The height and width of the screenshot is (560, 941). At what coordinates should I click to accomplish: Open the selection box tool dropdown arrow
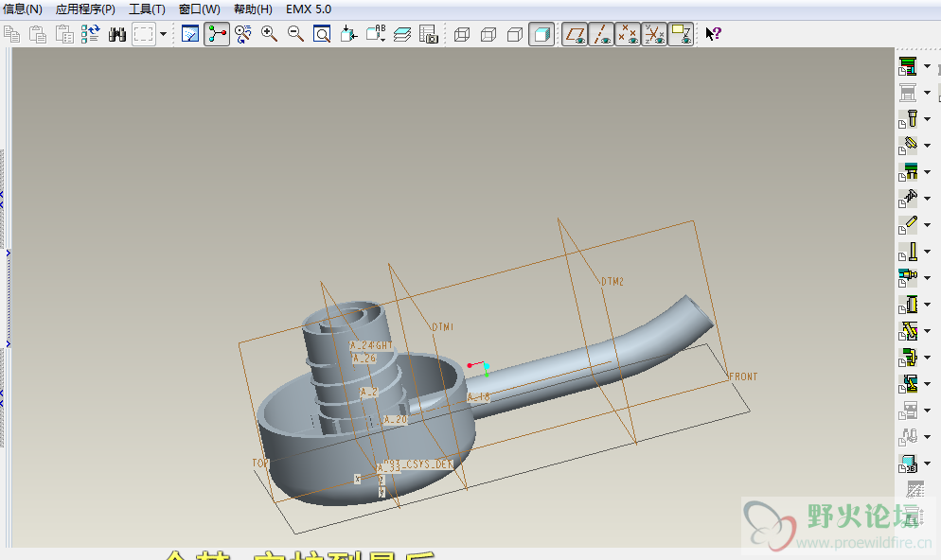pos(163,34)
